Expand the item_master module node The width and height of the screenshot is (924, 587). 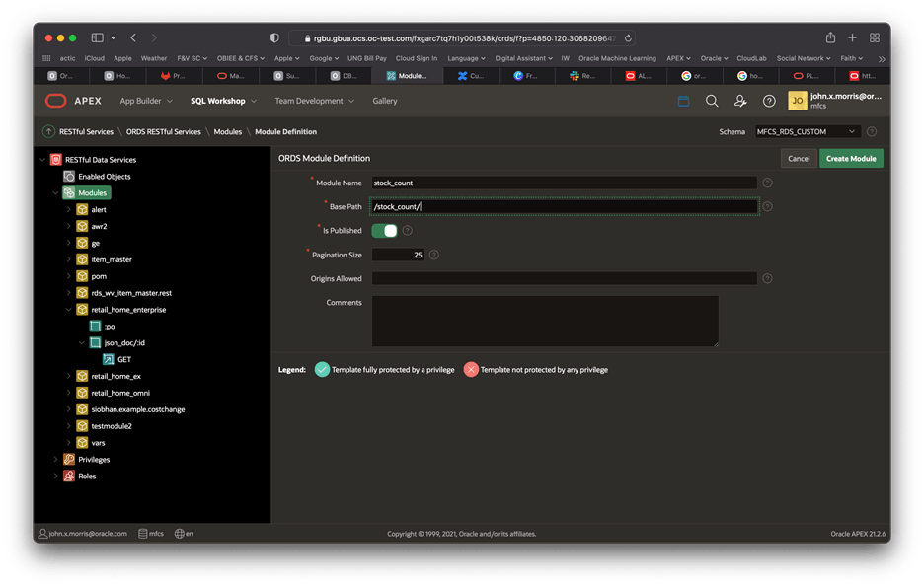tap(68, 259)
